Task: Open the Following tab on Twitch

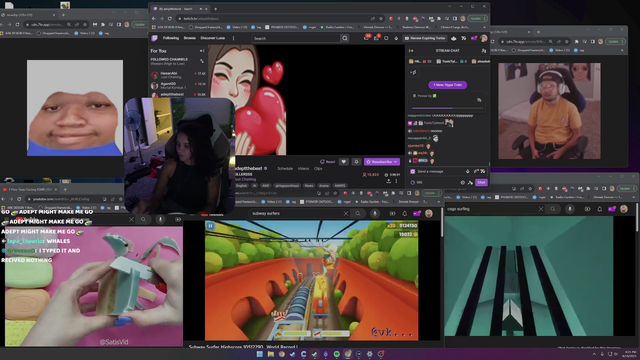Action: (x=171, y=38)
